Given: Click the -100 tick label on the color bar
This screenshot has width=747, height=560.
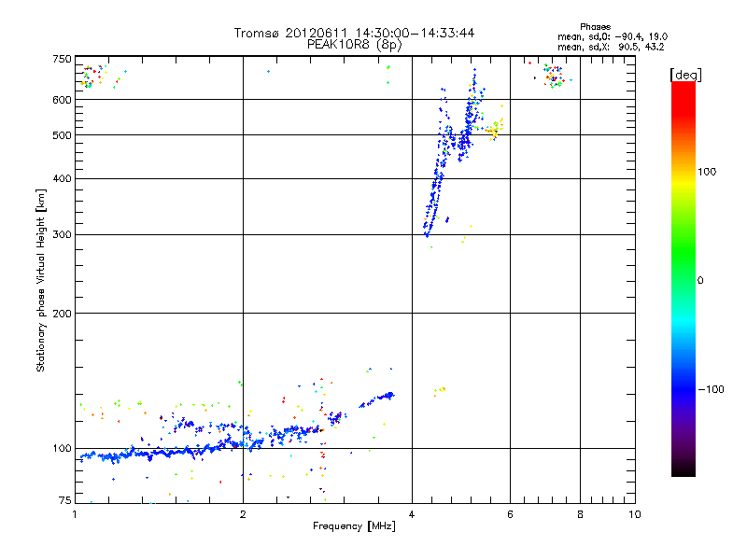Looking at the screenshot, I should [712, 389].
